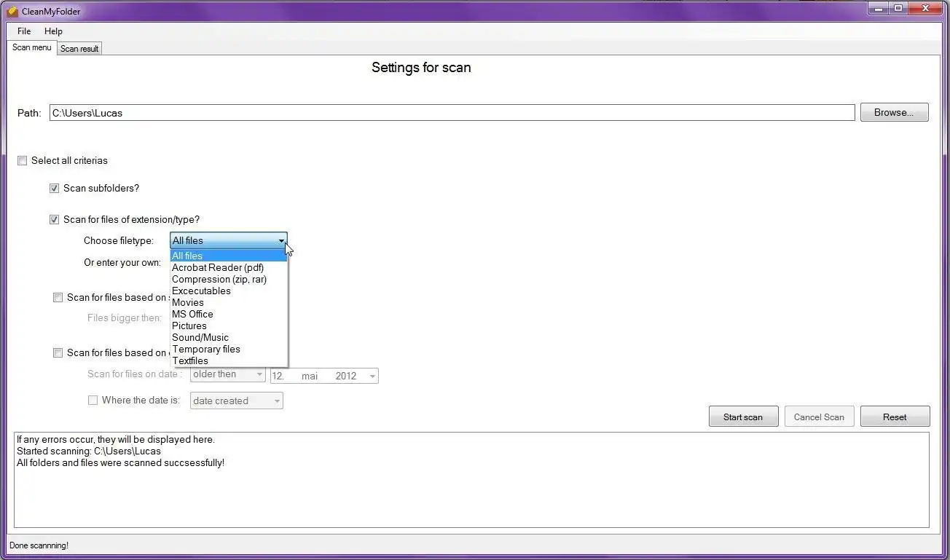
Task: Click the Path input field
Action: 452,113
